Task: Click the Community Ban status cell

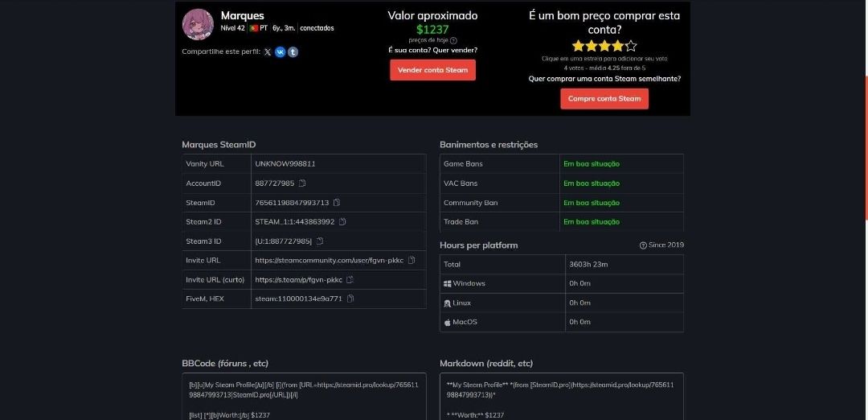Action: (x=621, y=203)
